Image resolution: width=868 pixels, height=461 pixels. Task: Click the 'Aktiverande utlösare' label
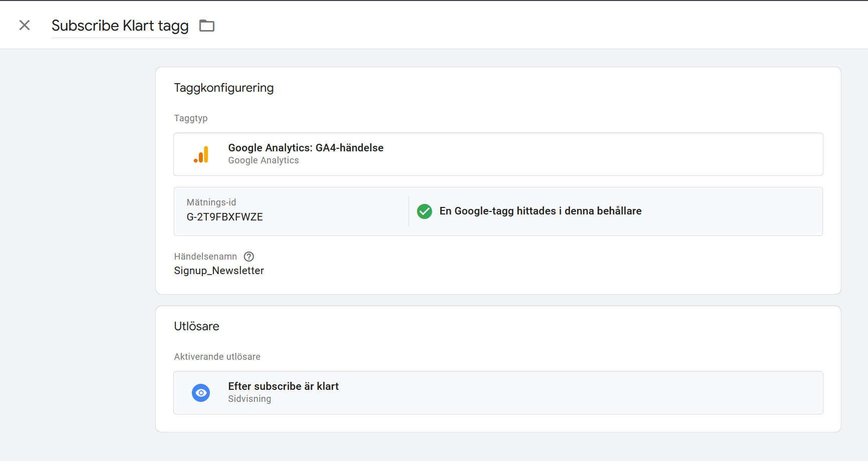[217, 357]
